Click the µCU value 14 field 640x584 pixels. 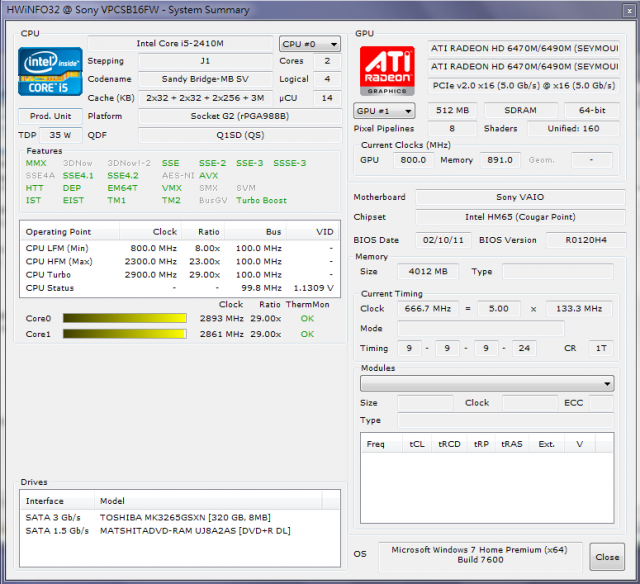click(327, 98)
